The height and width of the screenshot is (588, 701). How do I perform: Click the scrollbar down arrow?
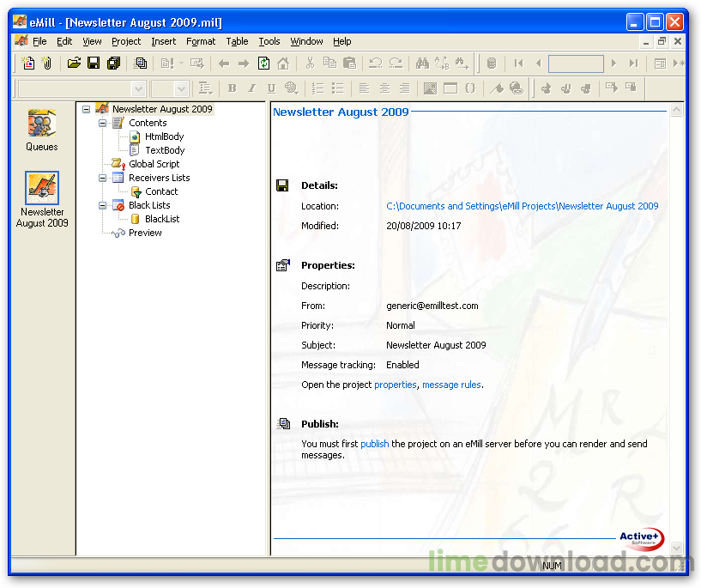pyautogui.click(x=676, y=548)
